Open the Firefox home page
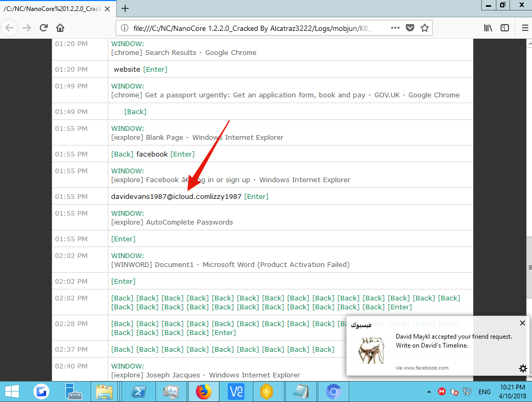Viewport: 532px width, 402px height. 60,28
